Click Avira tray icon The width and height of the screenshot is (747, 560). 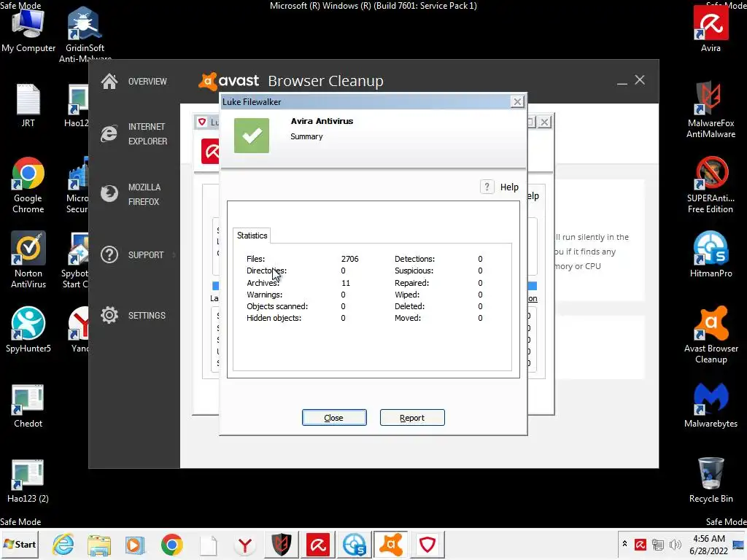[640, 544]
